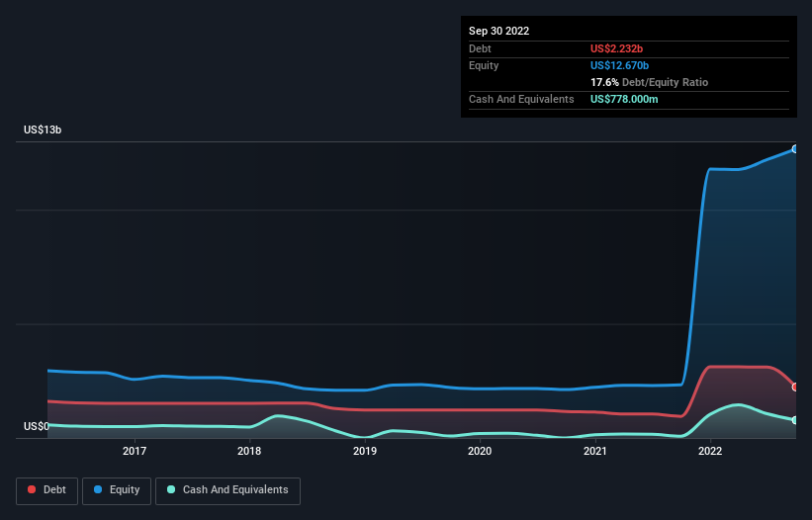
Task: Click the red Debt endpoint marker
Action: (x=795, y=387)
